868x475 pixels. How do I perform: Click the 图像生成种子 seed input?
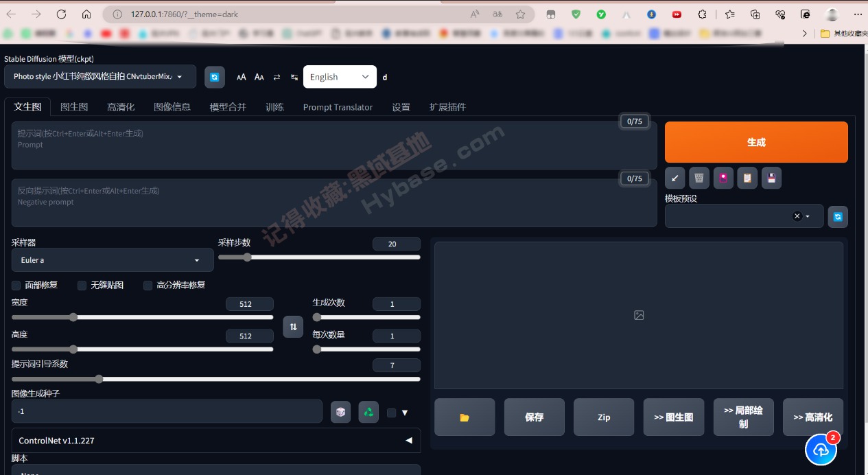click(x=167, y=411)
